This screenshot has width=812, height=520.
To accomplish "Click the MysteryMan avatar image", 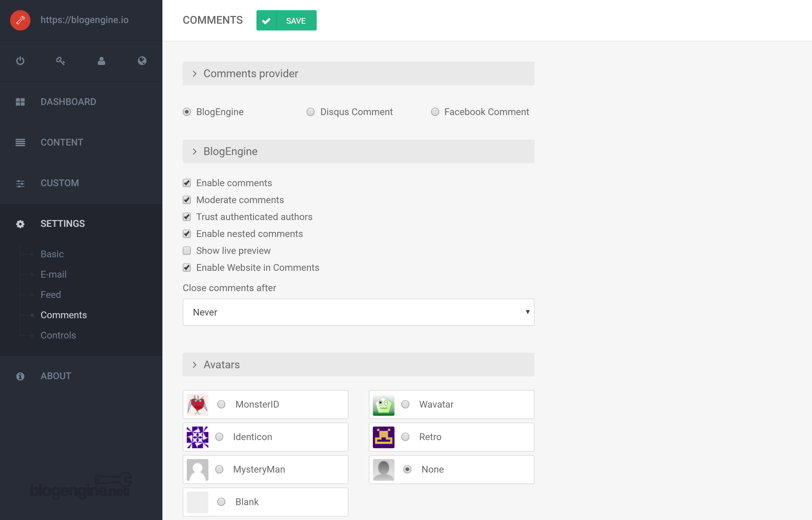I will tap(198, 470).
